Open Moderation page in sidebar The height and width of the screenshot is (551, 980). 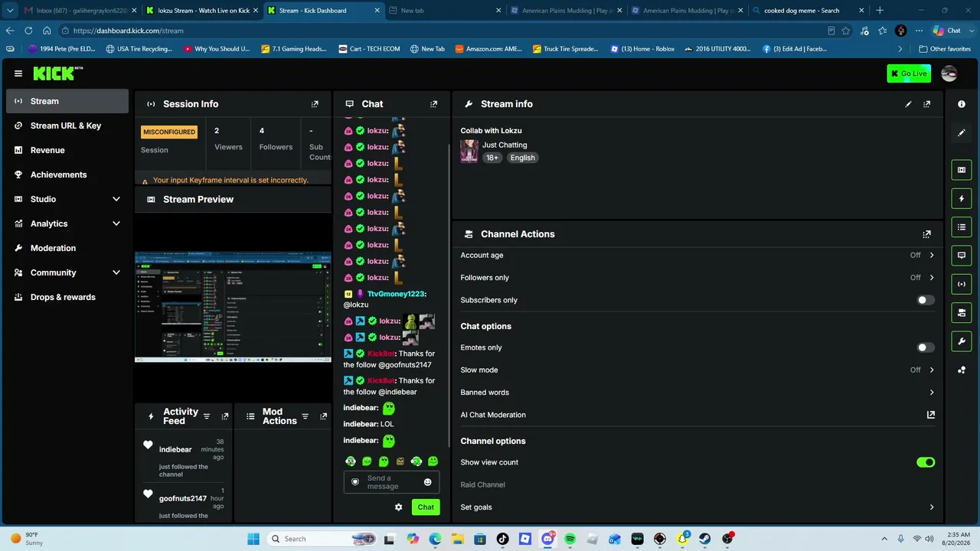(67, 248)
